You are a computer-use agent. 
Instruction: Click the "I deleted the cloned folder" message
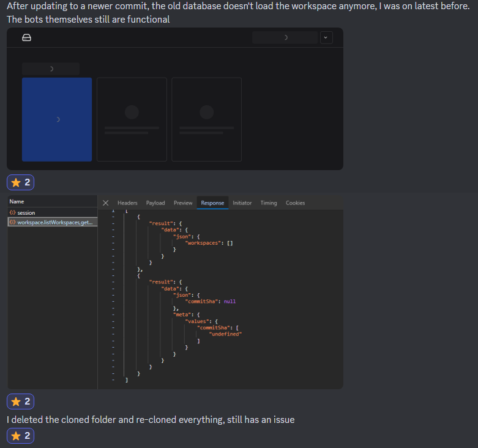151,420
